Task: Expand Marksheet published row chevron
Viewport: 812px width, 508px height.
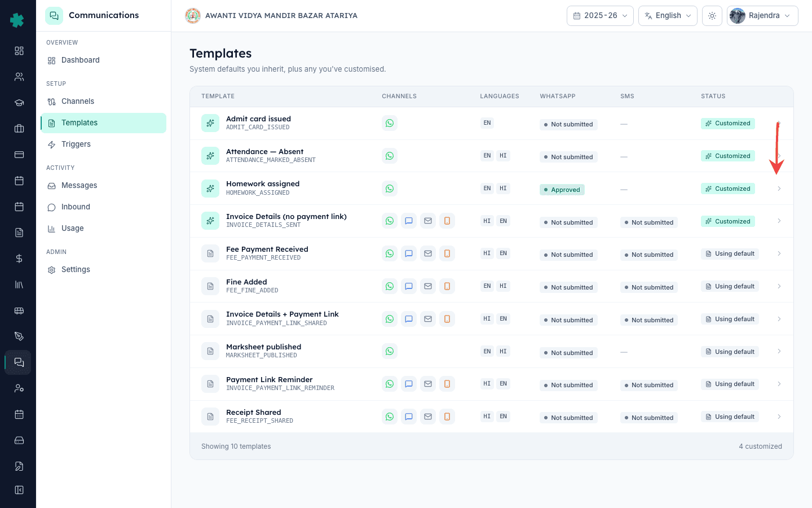Action: (x=779, y=351)
